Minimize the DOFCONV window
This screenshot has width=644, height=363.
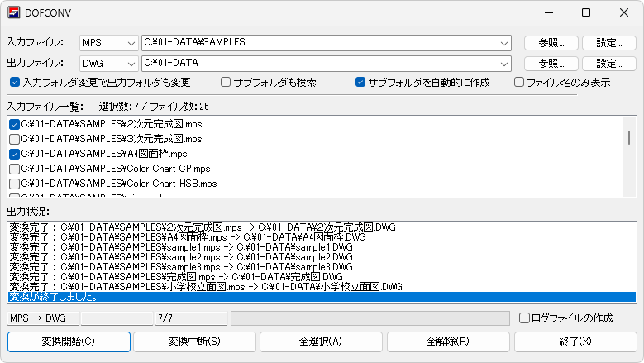click(x=549, y=12)
